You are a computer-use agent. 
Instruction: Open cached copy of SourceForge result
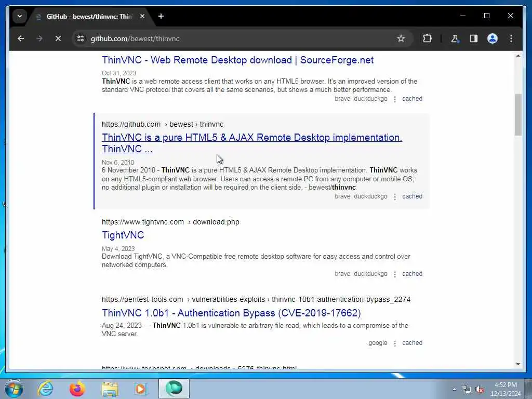tap(412, 99)
